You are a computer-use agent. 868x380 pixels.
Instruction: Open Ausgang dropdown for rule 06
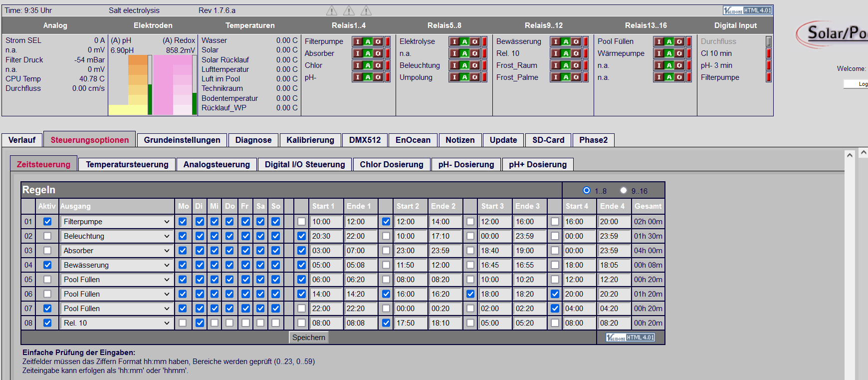[x=117, y=294]
